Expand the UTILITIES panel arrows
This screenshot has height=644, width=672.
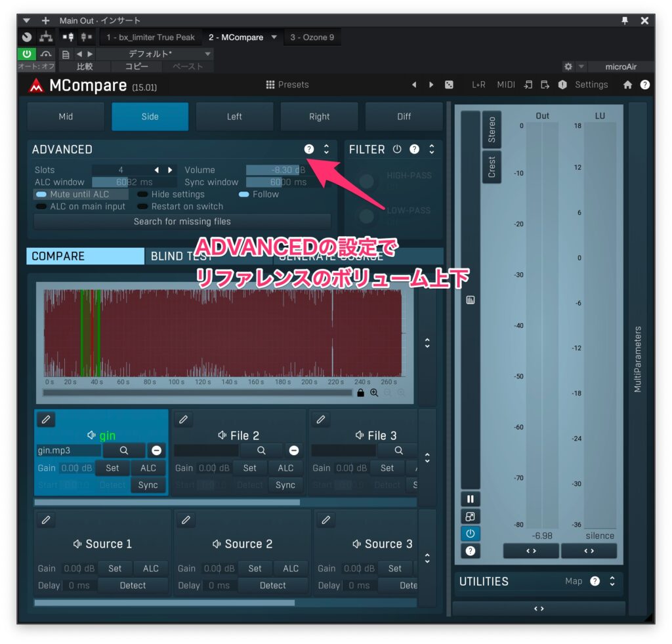tap(612, 581)
